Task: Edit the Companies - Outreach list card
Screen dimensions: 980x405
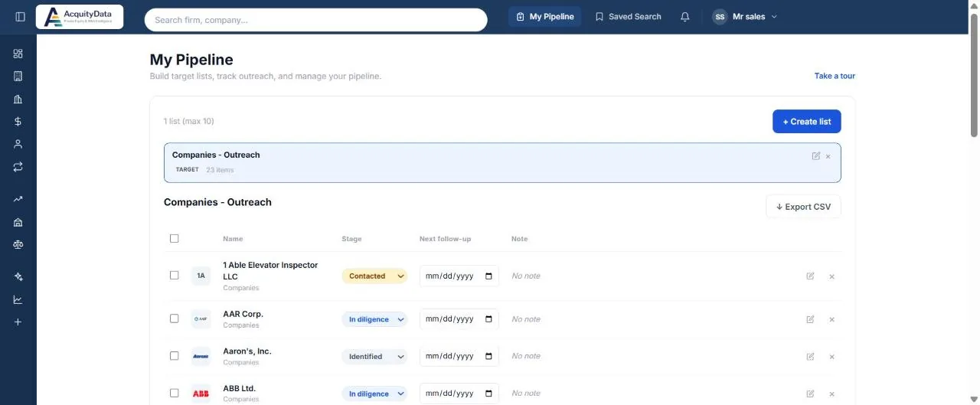Action: [x=816, y=155]
